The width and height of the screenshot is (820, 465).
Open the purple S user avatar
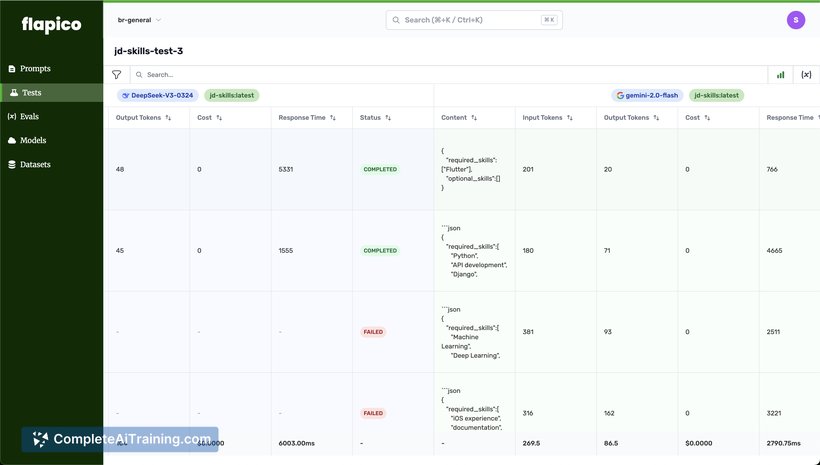[x=795, y=20]
